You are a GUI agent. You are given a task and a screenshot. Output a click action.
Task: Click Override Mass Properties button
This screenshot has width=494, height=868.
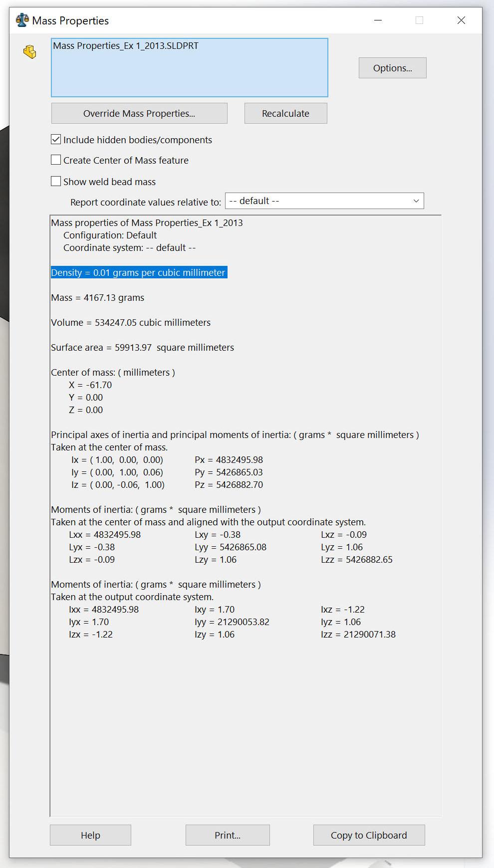[139, 113]
